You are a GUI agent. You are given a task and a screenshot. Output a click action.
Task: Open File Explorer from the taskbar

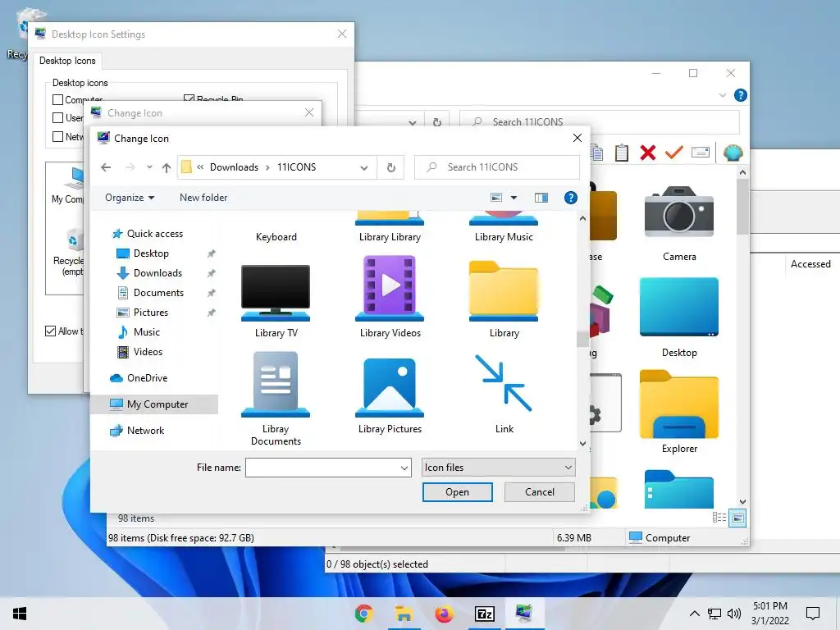[404, 614]
